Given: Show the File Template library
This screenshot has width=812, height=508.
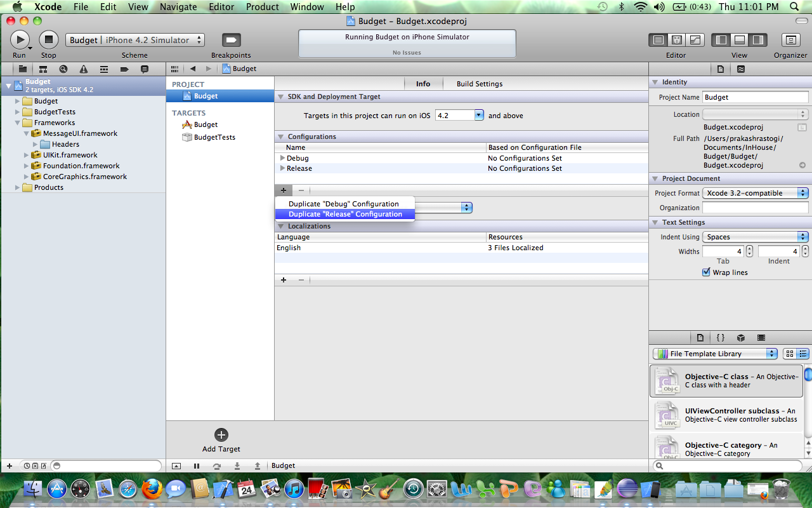Looking at the screenshot, I should pyautogui.click(x=700, y=338).
